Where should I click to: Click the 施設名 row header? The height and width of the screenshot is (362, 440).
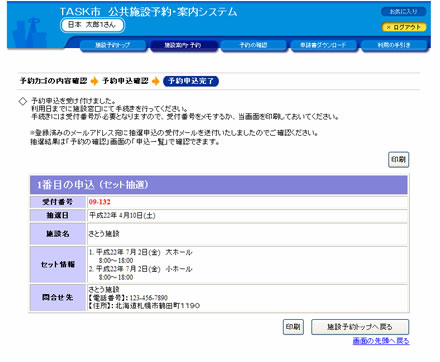(58, 234)
